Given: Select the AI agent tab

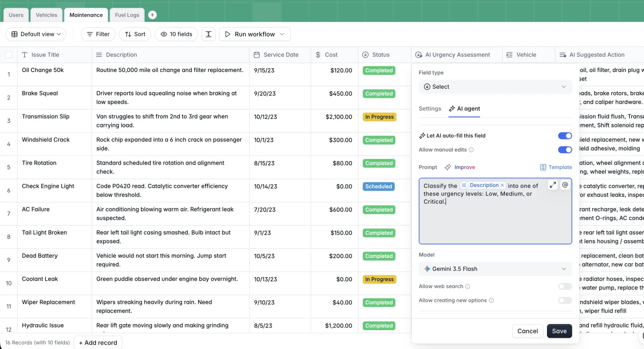Looking at the screenshot, I should 465,109.
